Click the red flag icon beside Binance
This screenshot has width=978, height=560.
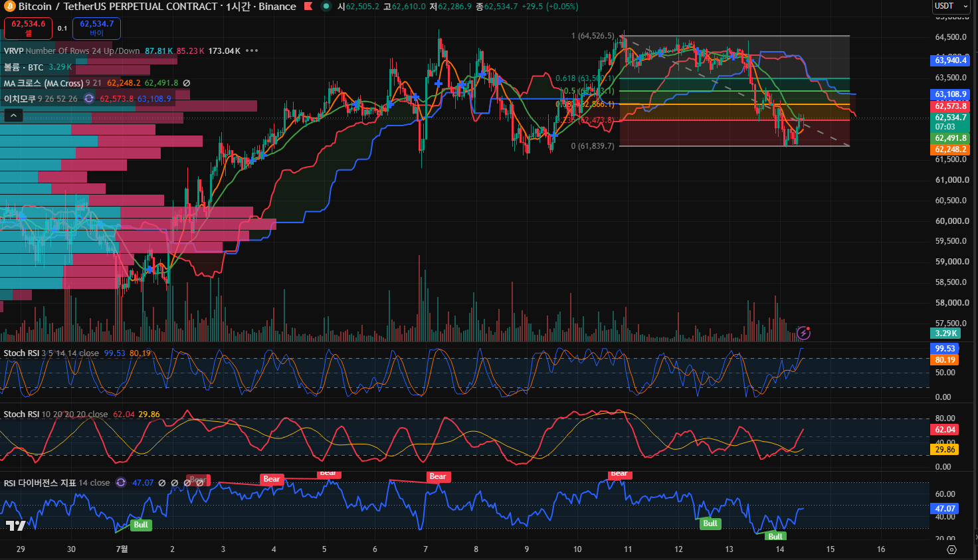(308, 7)
